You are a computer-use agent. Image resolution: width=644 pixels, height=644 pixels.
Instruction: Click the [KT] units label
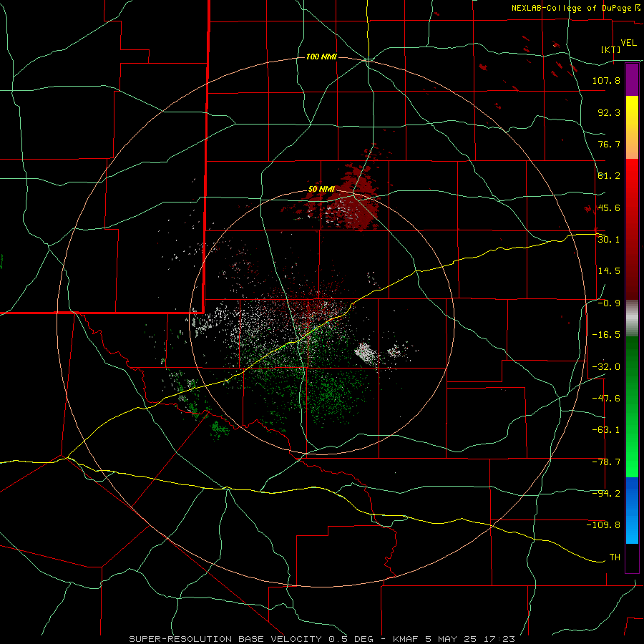(611, 49)
